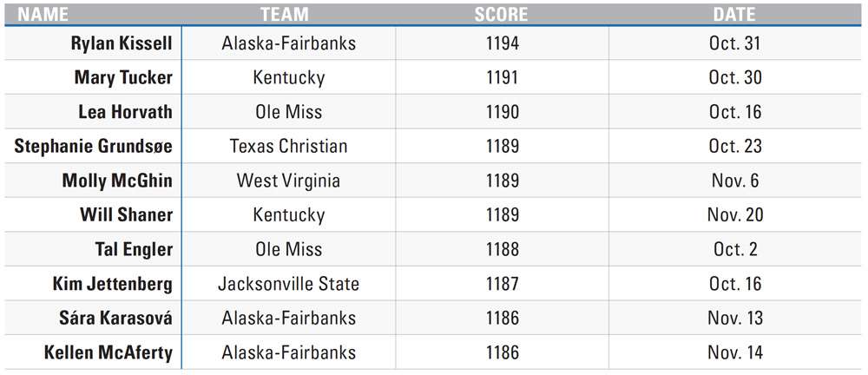Select the Oct. 2 date cell

735,250
